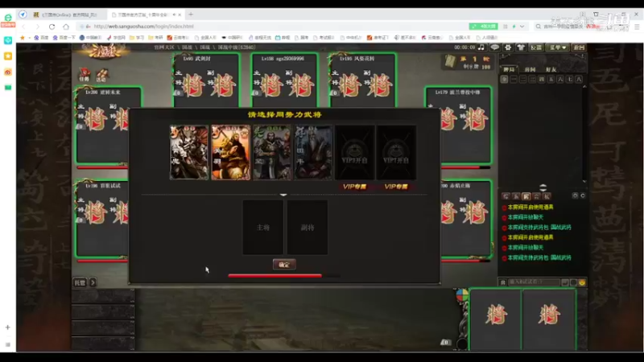
Task: Select the 四 round filter button
Action: point(542,79)
